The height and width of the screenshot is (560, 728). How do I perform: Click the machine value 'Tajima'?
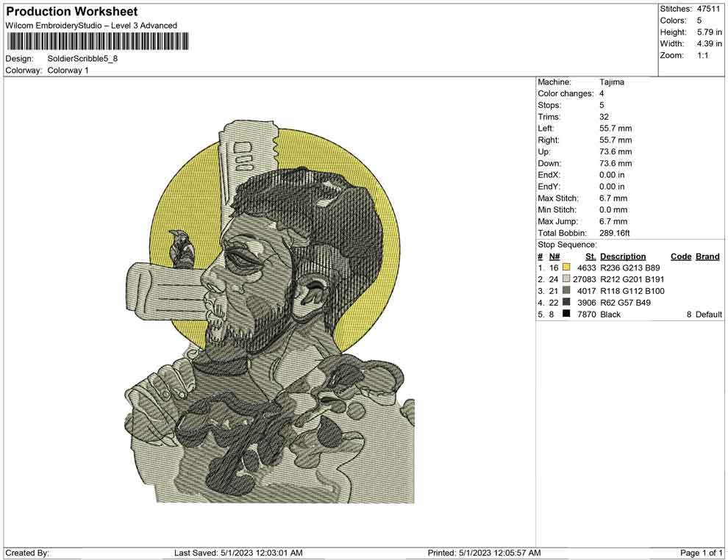(612, 82)
